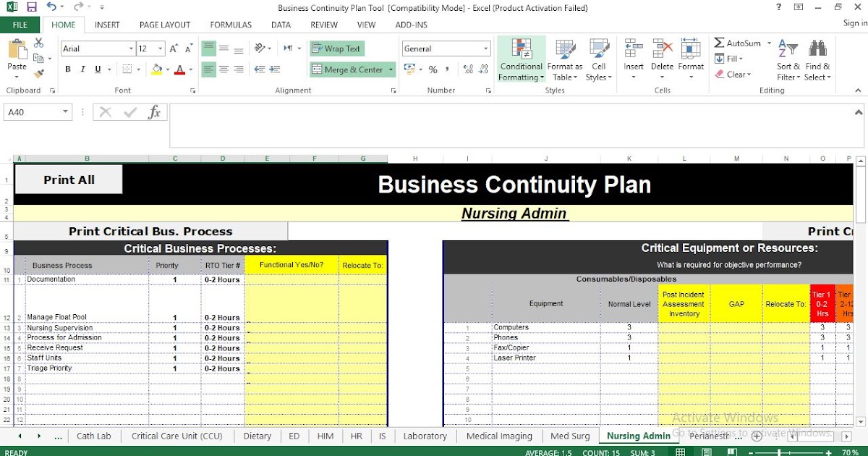Decrease Decimal places
The height and width of the screenshot is (456, 868).
pyautogui.click(x=483, y=69)
